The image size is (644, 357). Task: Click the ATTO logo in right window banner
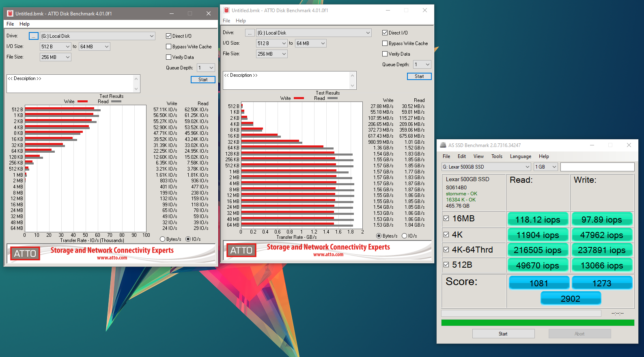pyautogui.click(x=241, y=250)
